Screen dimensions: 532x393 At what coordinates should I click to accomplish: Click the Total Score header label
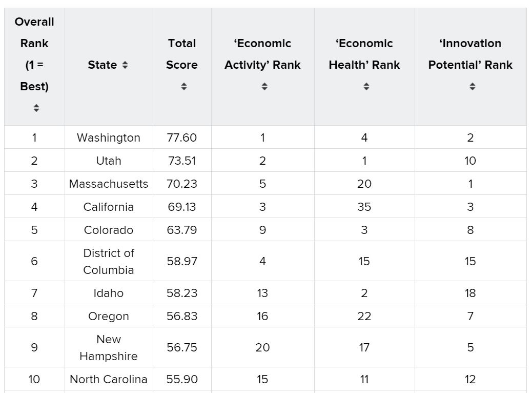pyautogui.click(x=182, y=54)
